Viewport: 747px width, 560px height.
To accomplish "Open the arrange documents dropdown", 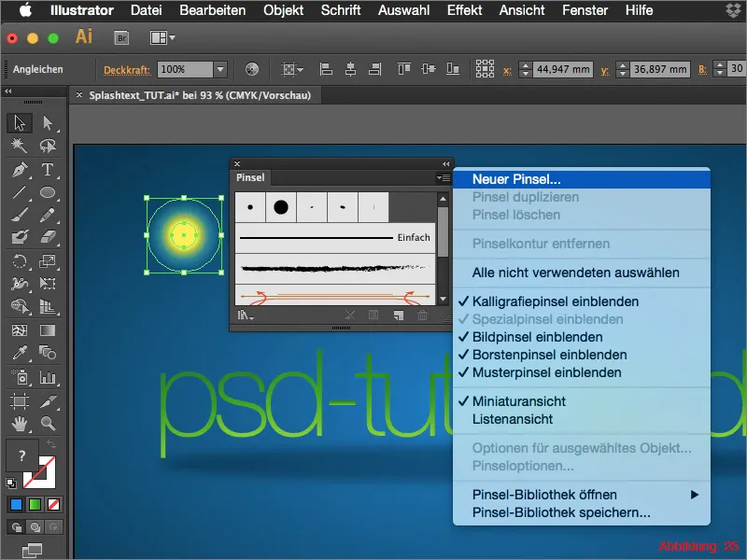I will (x=162, y=38).
